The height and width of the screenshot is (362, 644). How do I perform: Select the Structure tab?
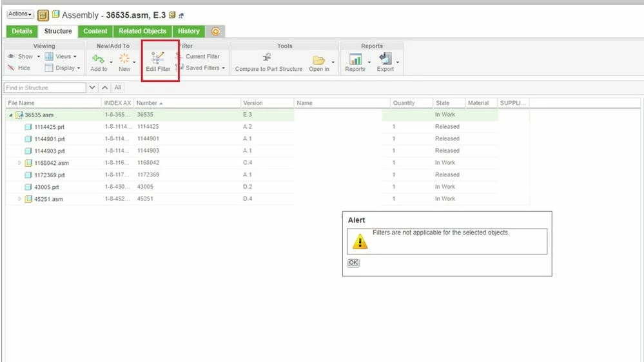pos(58,31)
